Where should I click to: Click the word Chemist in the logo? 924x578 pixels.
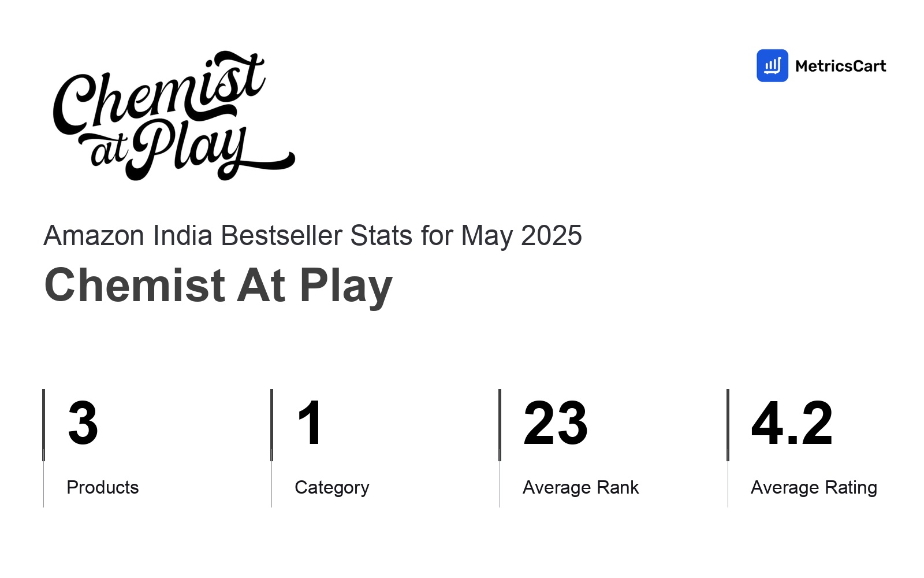[159, 92]
